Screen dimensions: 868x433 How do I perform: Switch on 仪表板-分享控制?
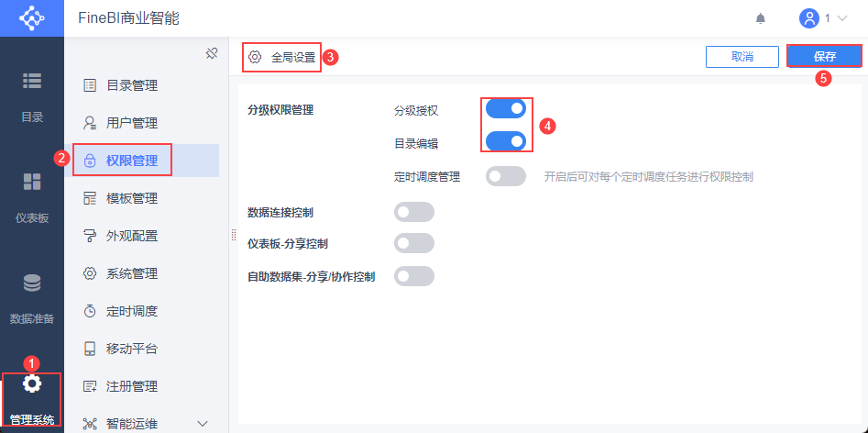coord(413,244)
